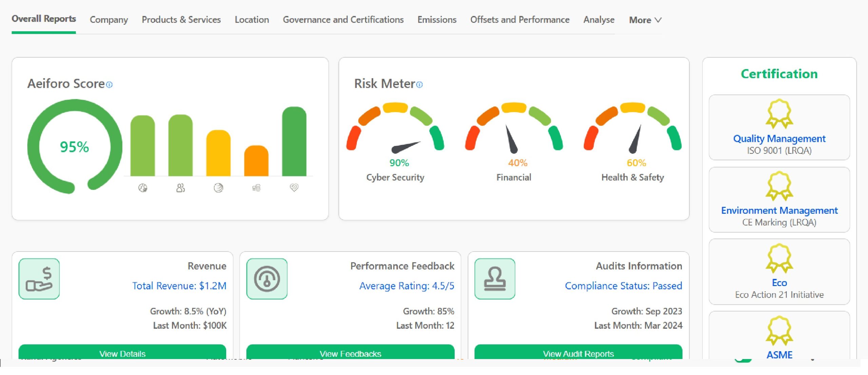Image resolution: width=868 pixels, height=375 pixels.
Task: Open the Governance and Certifications tab
Action: pos(343,20)
